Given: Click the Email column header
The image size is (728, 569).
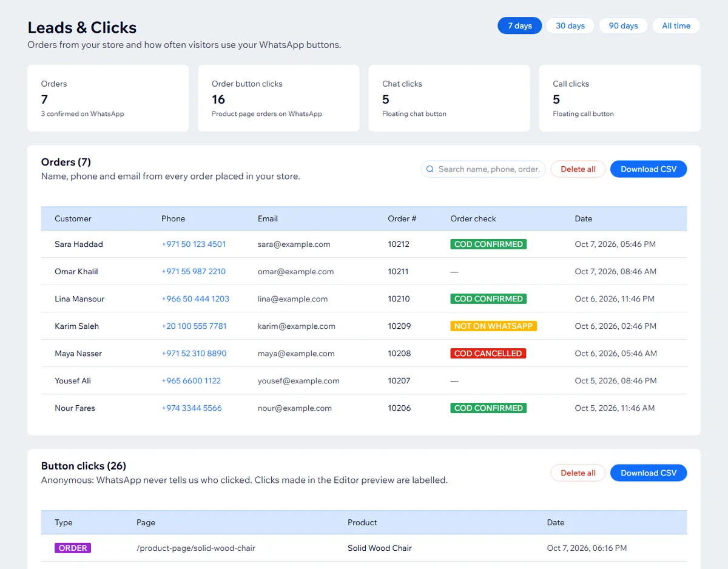Looking at the screenshot, I should tap(268, 218).
